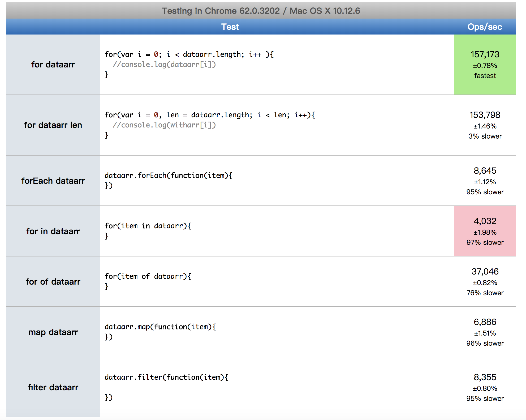Click the dataarr.map(function(item){ code snippet
Viewport: 526px width, 420px height.
pos(160,327)
